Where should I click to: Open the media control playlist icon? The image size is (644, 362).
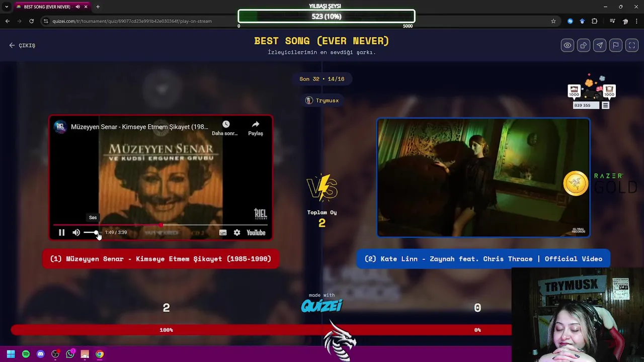612,21
